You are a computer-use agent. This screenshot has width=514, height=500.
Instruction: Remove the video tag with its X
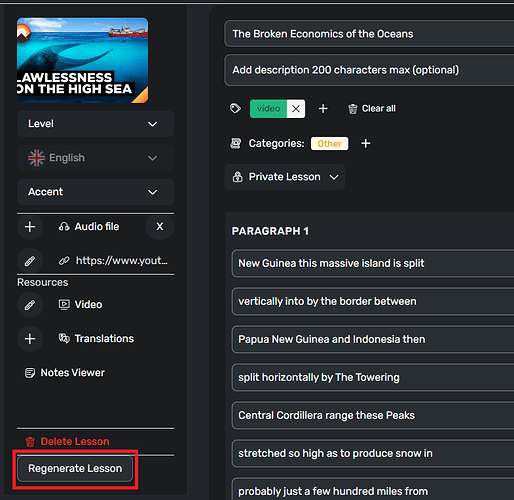[296, 109]
